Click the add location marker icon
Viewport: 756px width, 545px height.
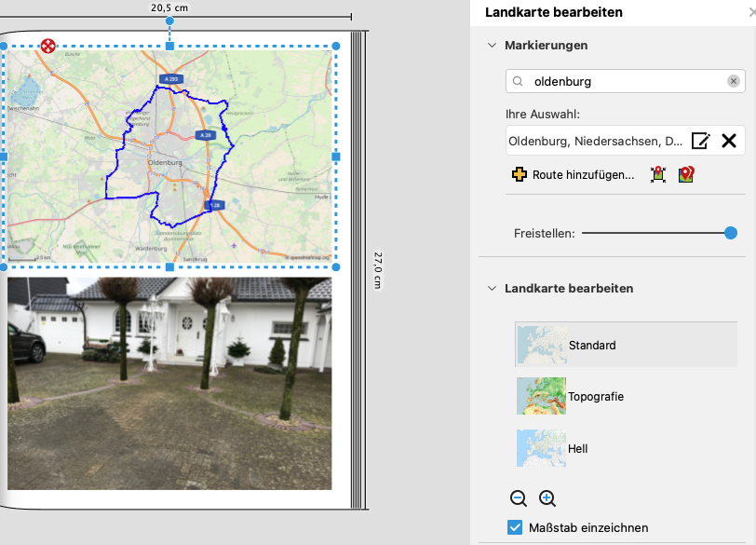(x=686, y=174)
